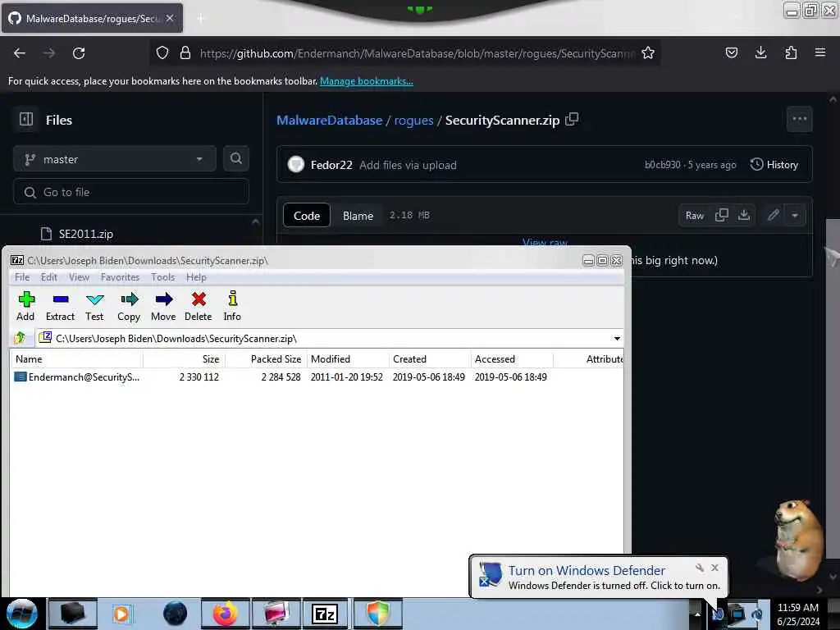Download the raw file icon
The height and width of the screenshot is (630, 840).
pos(744,216)
